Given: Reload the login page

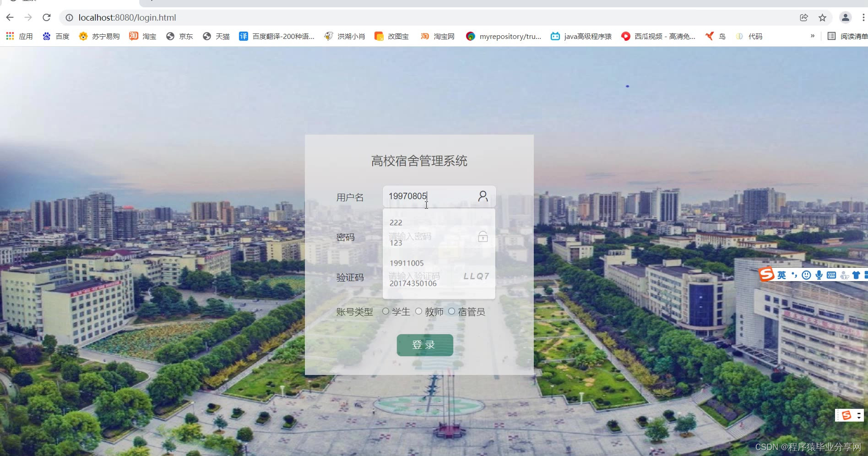Looking at the screenshot, I should 46,17.
